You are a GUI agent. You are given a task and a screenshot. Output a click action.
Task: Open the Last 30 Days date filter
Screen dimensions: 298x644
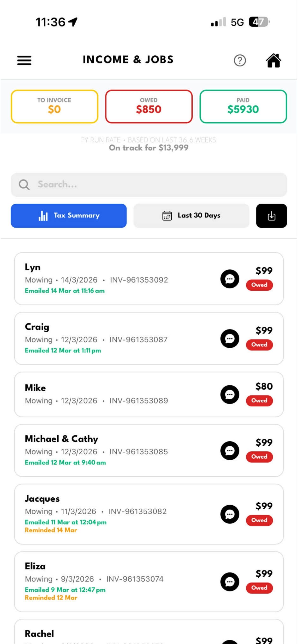coord(191,216)
